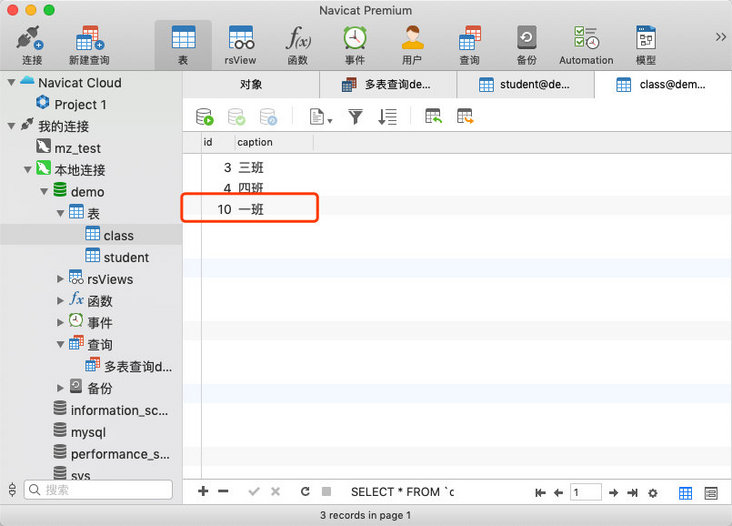Refresh the table data
This screenshot has width=732, height=526.
pyautogui.click(x=305, y=491)
